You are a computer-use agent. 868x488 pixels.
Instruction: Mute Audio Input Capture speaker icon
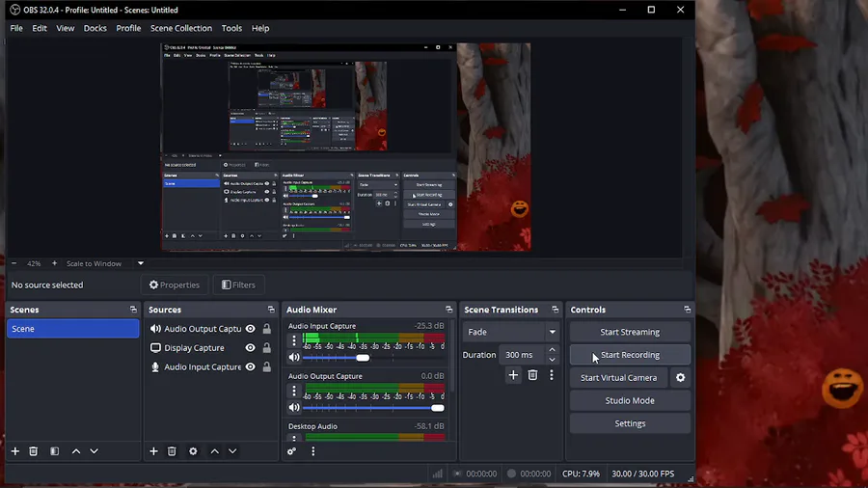(294, 358)
